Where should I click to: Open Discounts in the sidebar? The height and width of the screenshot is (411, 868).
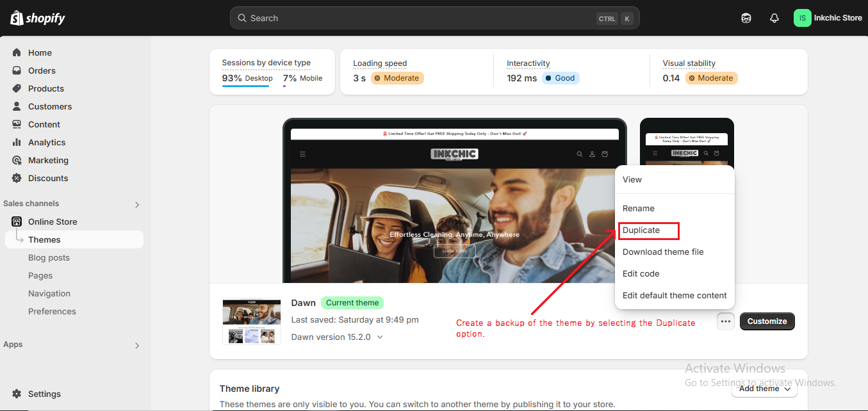point(48,178)
